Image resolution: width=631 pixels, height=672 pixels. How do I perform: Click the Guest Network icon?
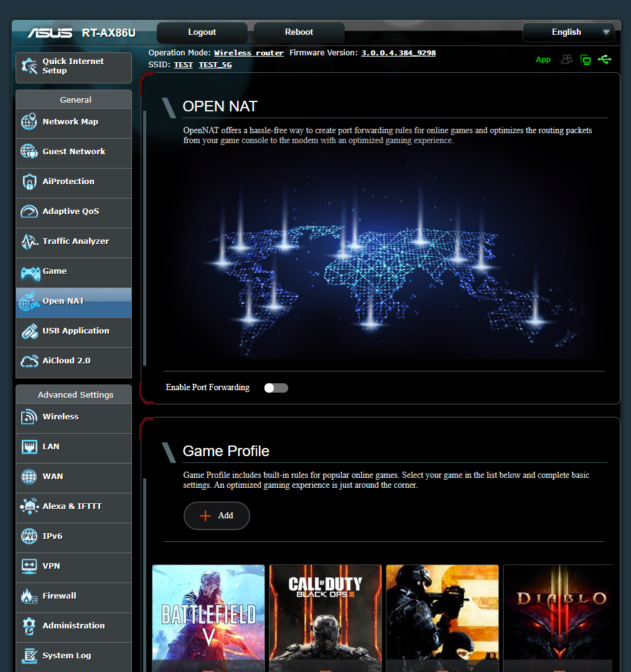pyautogui.click(x=29, y=151)
